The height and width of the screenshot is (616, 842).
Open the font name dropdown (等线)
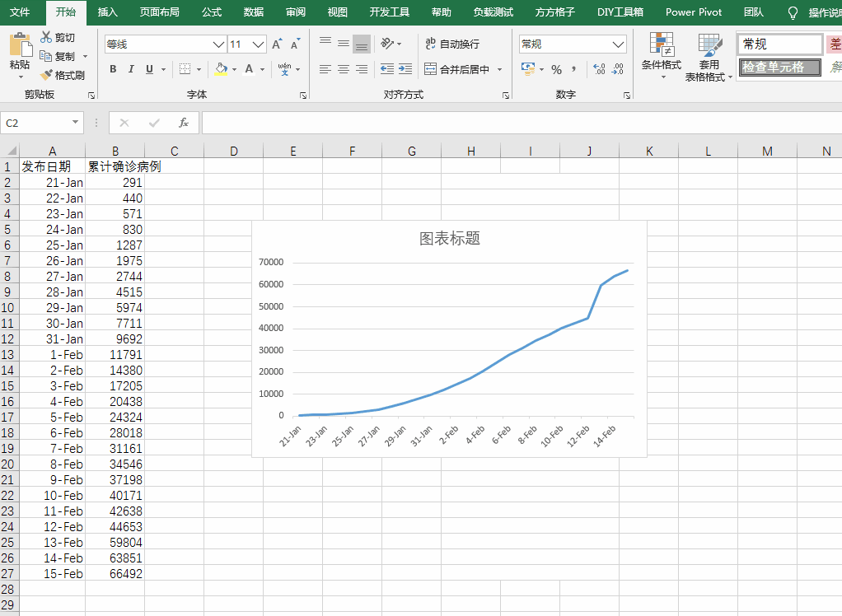tap(218, 44)
